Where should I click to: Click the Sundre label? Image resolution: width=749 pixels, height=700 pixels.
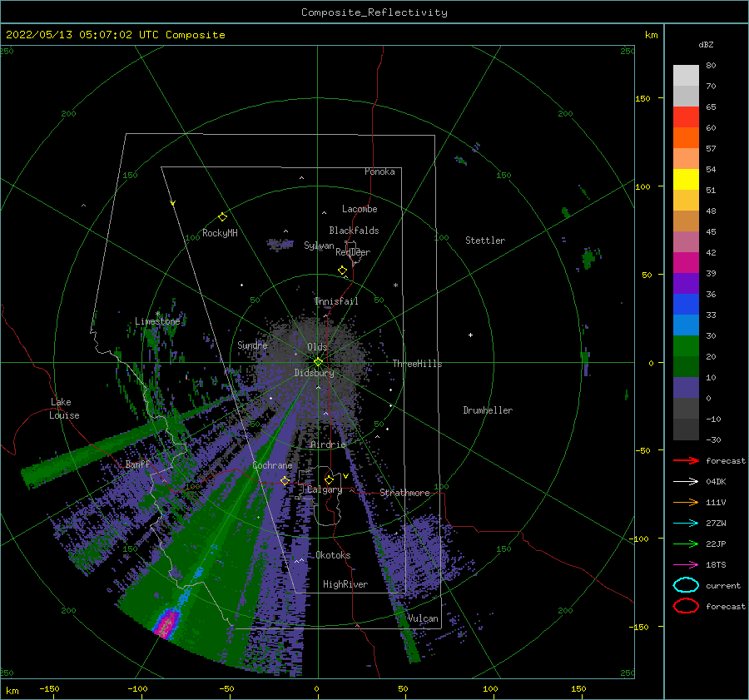point(252,345)
